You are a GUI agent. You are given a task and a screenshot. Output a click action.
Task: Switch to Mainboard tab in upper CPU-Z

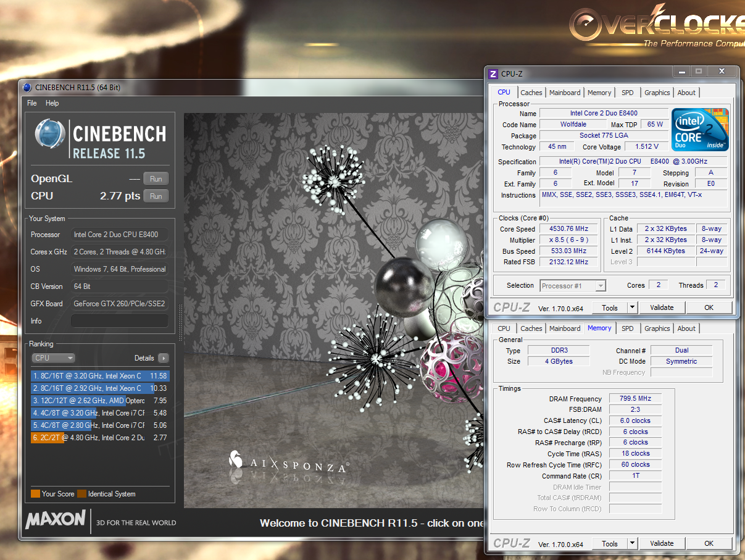point(565,93)
